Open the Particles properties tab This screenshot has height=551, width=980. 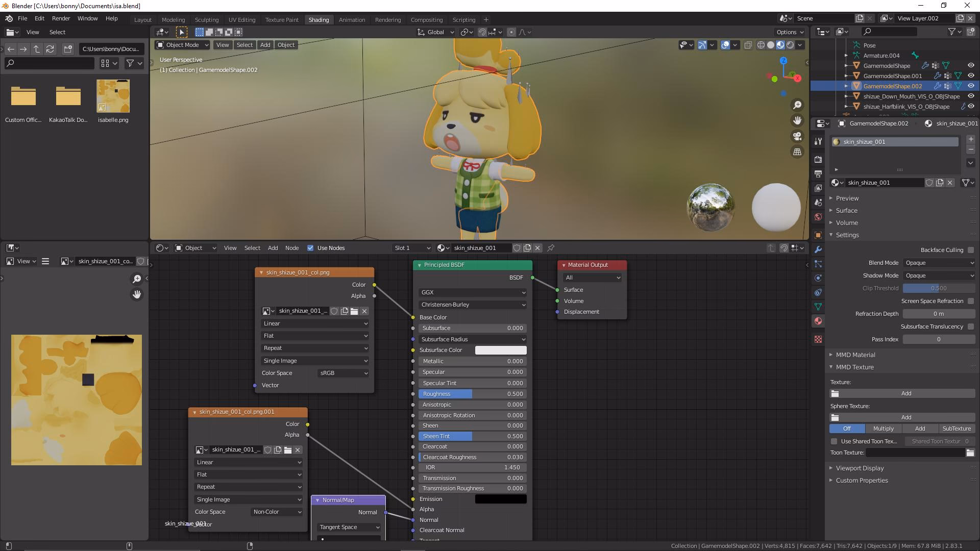(x=818, y=264)
